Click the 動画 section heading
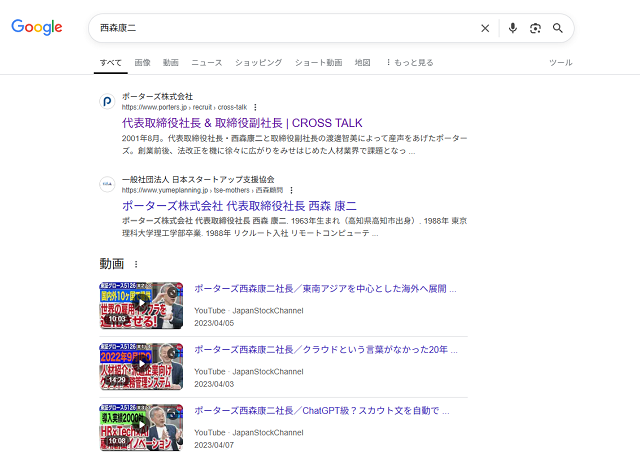This screenshot has height=463, width=640. pos(112,264)
